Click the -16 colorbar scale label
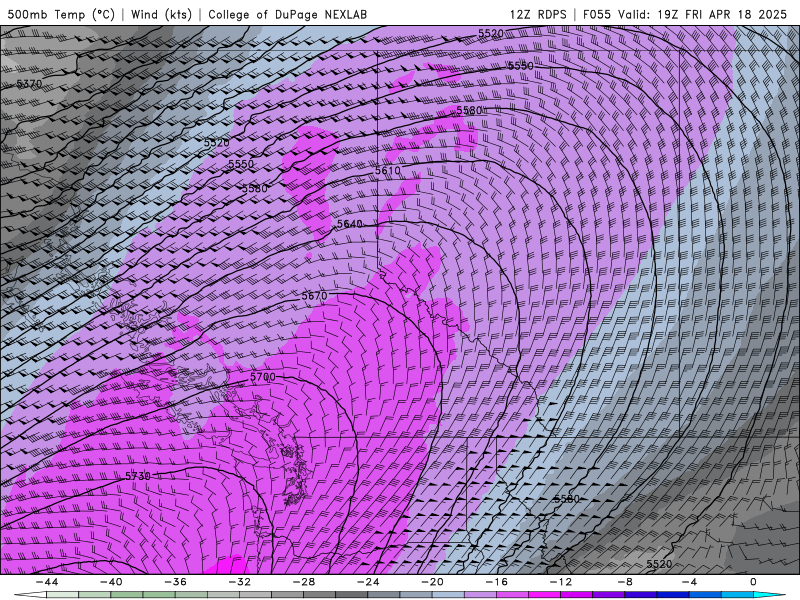This screenshot has width=800, height=600. click(x=496, y=582)
